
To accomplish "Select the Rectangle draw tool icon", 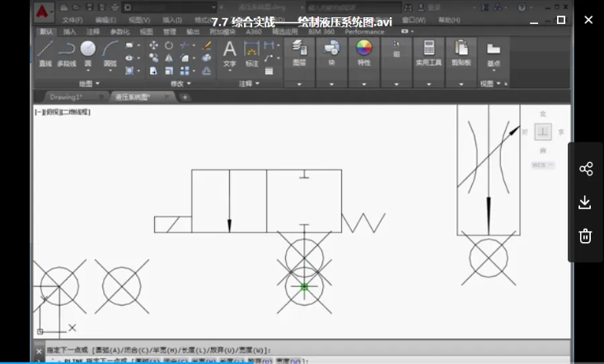I will 129,45.
